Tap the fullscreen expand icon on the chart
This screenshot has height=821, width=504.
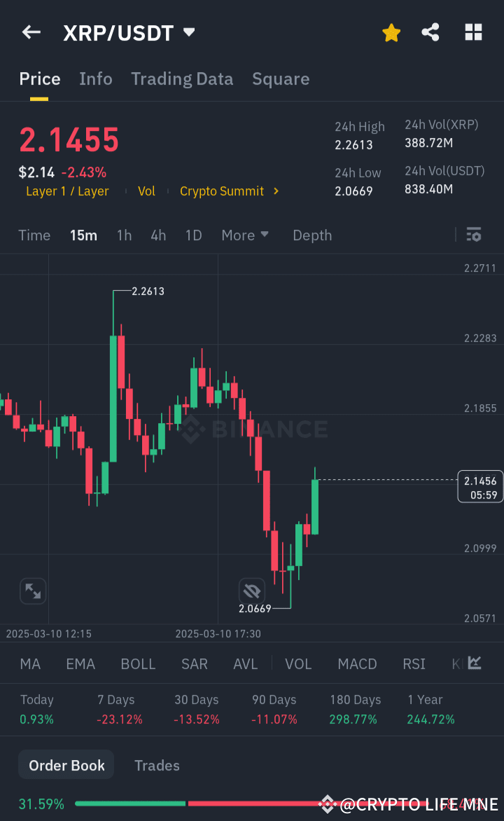pos(33,591)
